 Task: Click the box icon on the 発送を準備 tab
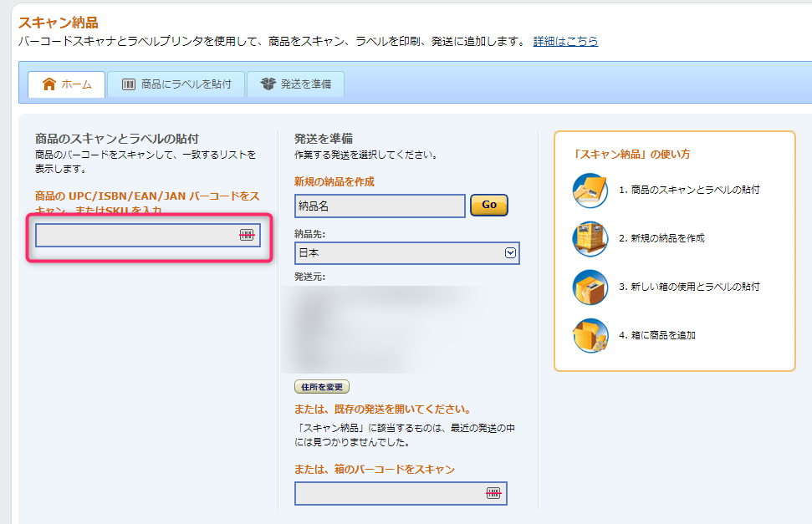(x=268, y=84)
